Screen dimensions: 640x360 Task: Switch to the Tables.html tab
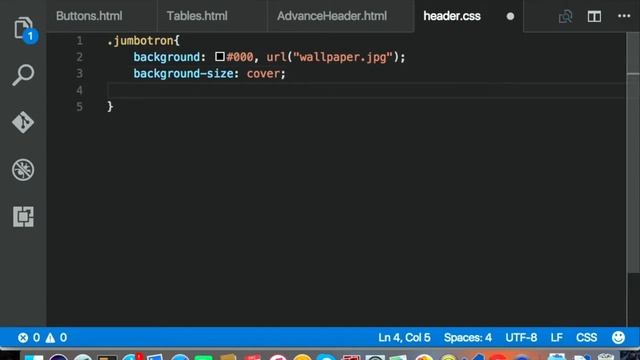197,16
